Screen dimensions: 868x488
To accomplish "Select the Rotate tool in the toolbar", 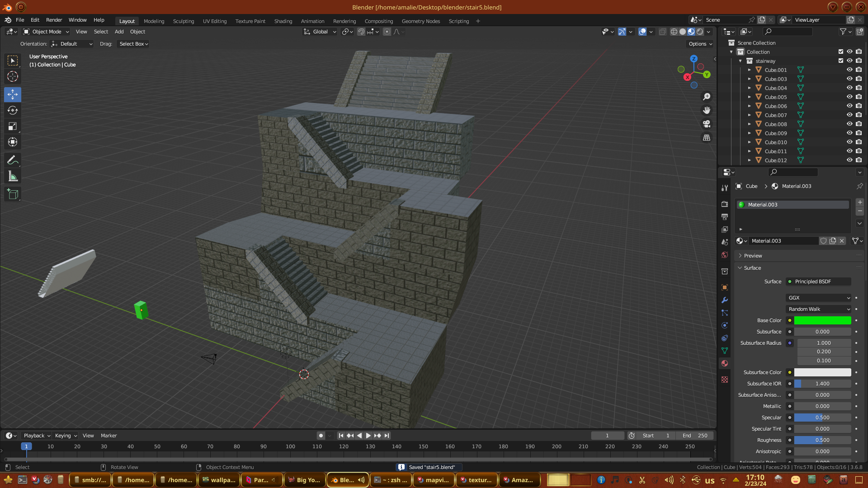I will pos(13,111).
